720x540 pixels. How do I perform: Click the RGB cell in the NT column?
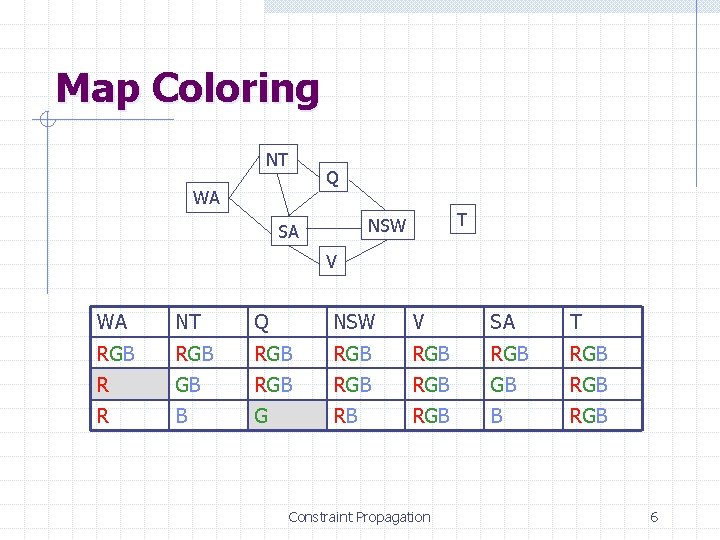coord(208,353)
